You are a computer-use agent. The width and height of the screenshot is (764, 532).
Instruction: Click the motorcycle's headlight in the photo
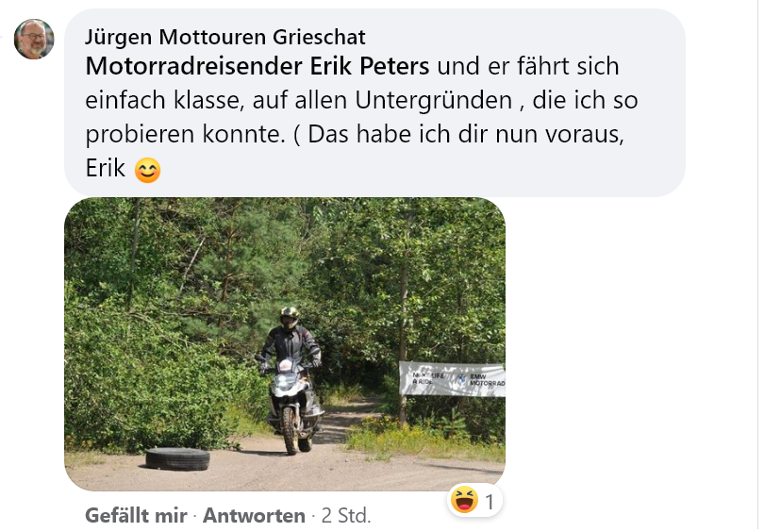[x=286, y=379]
